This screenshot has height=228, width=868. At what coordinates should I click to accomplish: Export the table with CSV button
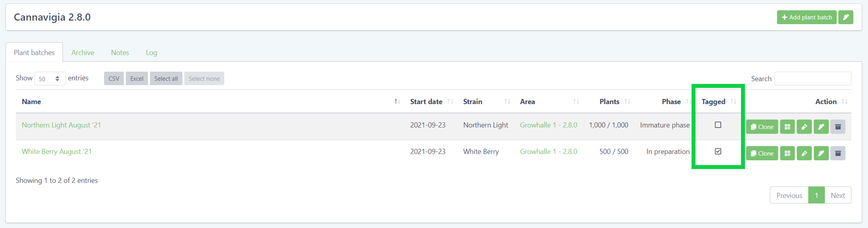click(114, 79)
